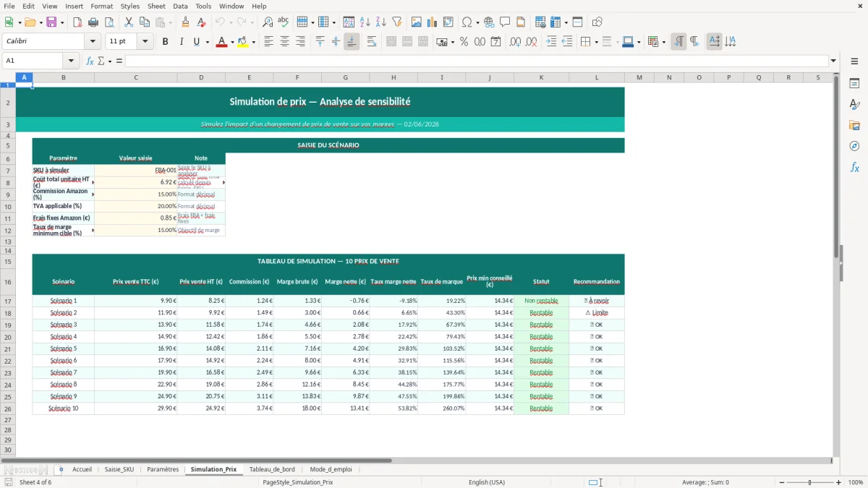The height and width of the screenshot is (488, 868).
Task: Open background color dropdown arrow
Action: tap(253, 42)
